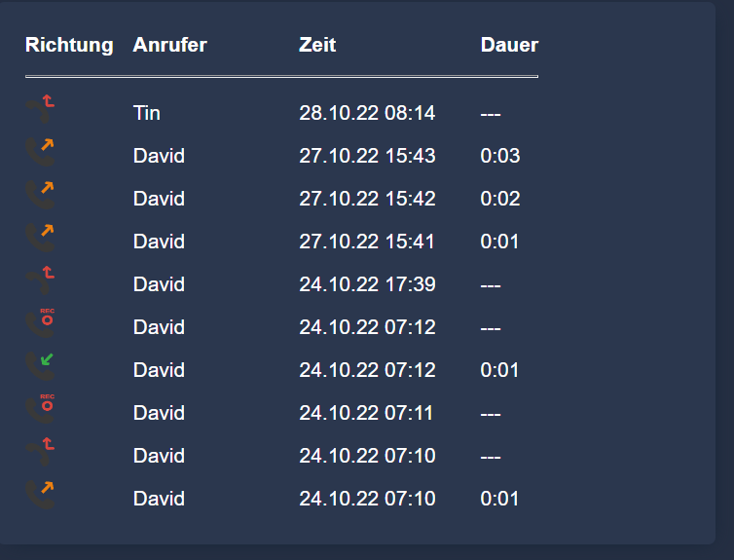
Task: Select David in the 27.10.22 15:43 row
Action: coord(159,156)
